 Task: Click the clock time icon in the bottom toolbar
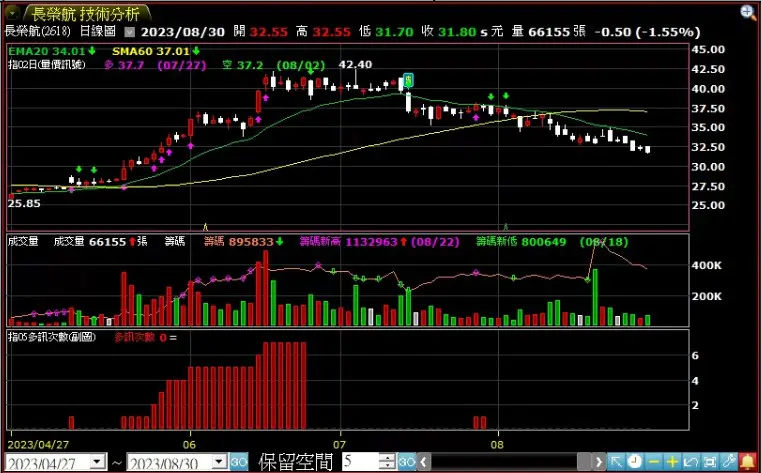(634, 462)
